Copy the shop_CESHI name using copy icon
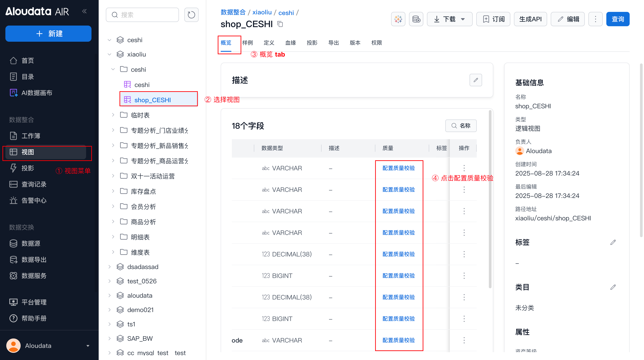 [x=280, y=24]
